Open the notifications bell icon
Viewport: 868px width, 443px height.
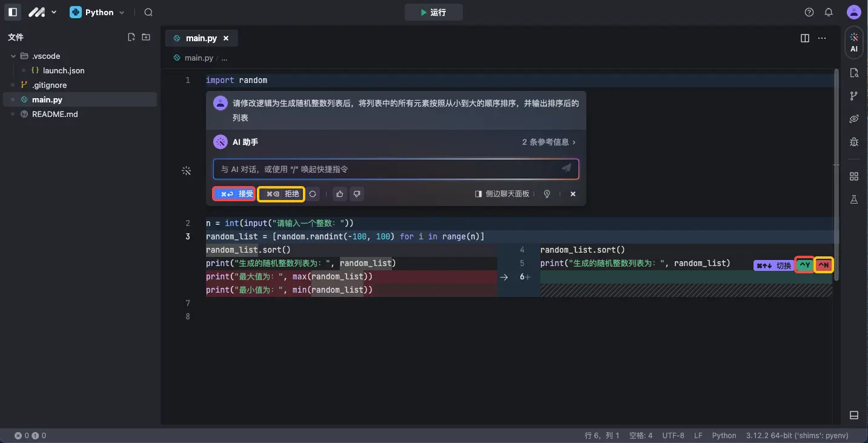pos(829,12)
